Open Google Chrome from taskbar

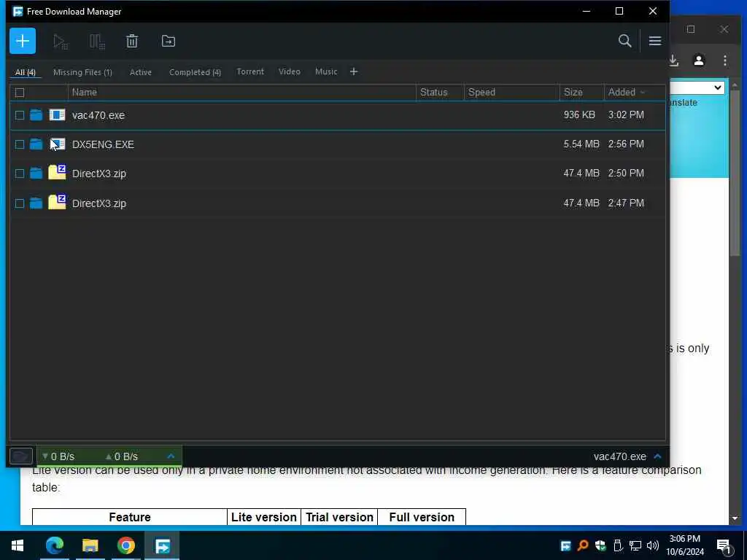125,545
